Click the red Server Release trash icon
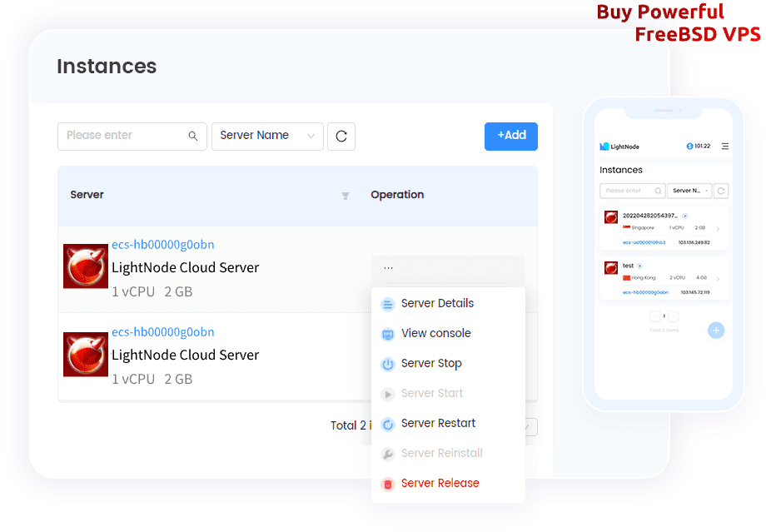The image size is (766, 532). pos(388,483)
